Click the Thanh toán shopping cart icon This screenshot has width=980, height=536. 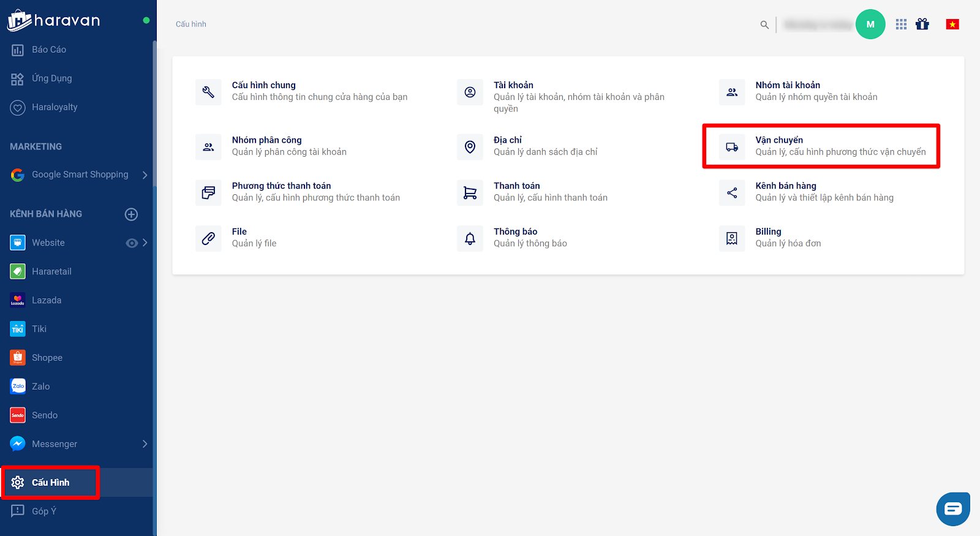tap(470, 193)
